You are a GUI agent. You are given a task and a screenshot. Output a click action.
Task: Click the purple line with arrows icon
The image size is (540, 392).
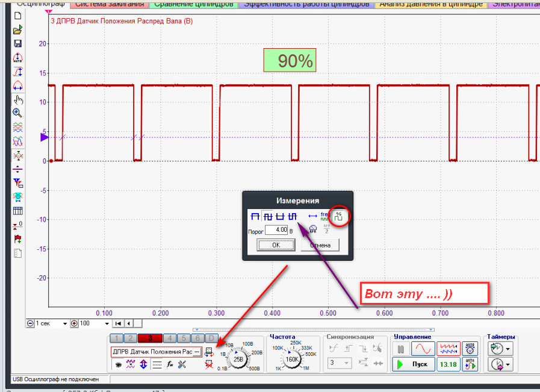17,169
